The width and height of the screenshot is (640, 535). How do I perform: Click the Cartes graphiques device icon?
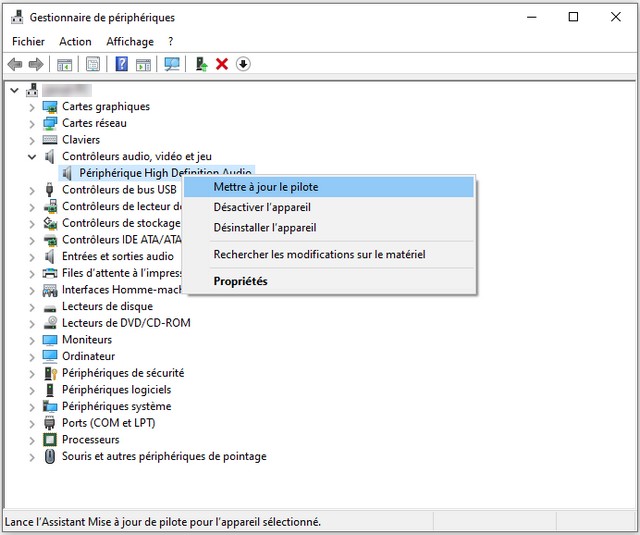50,107
